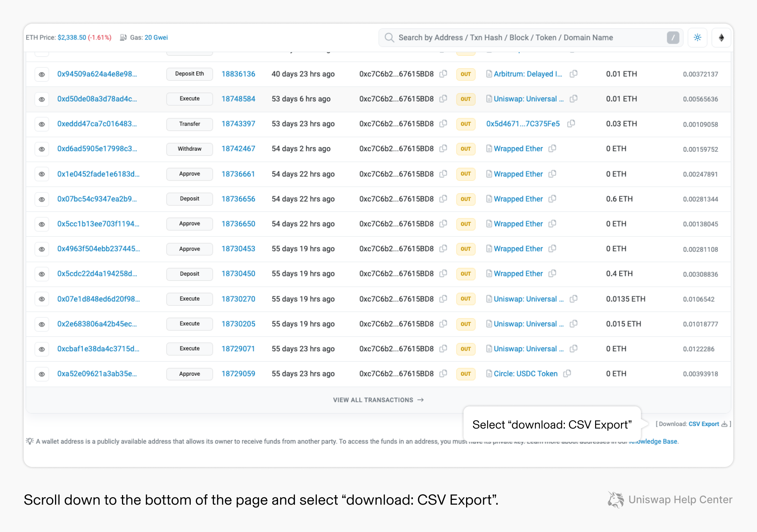
Task: Open the Ethereum network selector icon
Action: 721,38
